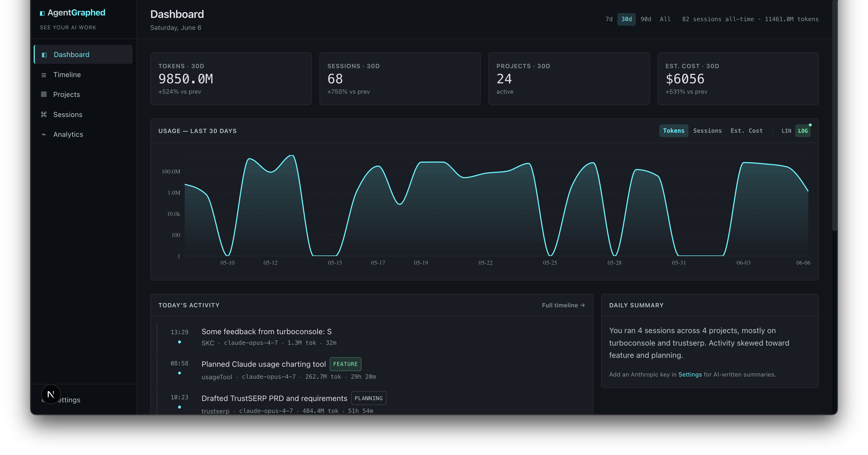Viewport: 868px width, 455px height.
Task: Click the round N badge icon
Action: [x=51, y=394]
